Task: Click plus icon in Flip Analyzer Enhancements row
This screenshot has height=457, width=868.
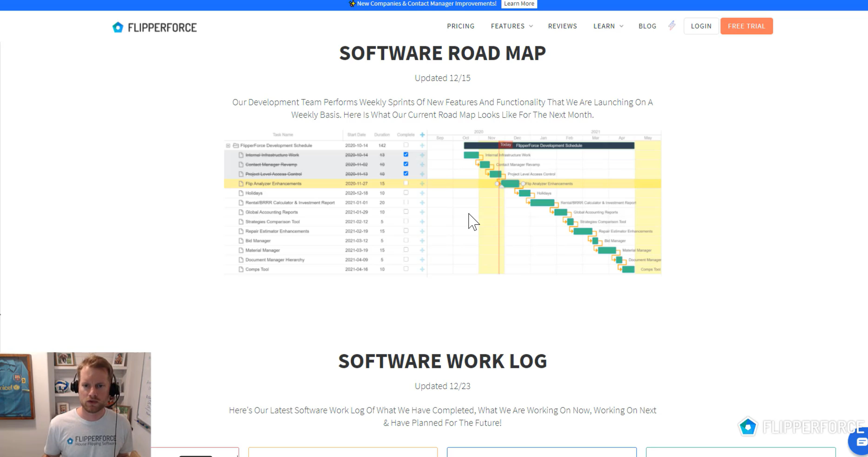Action: pyautogui.click(x=422, y=183)
